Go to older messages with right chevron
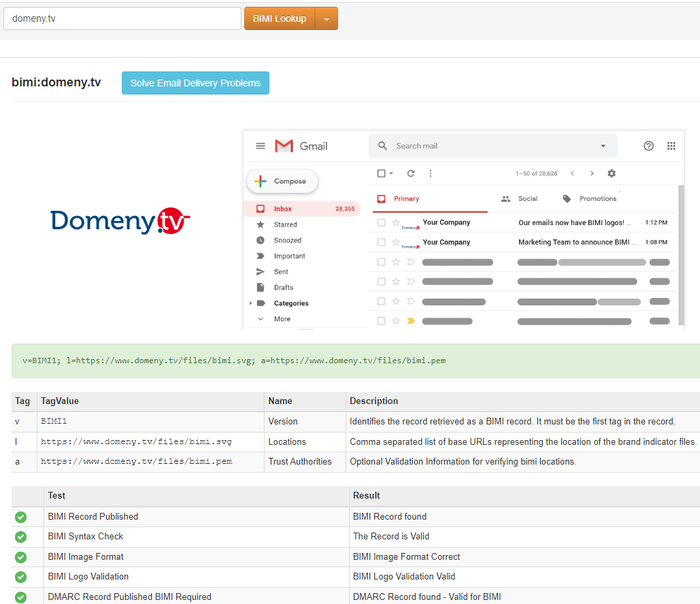The image size is (700, 604). click(x=592, y=173)
